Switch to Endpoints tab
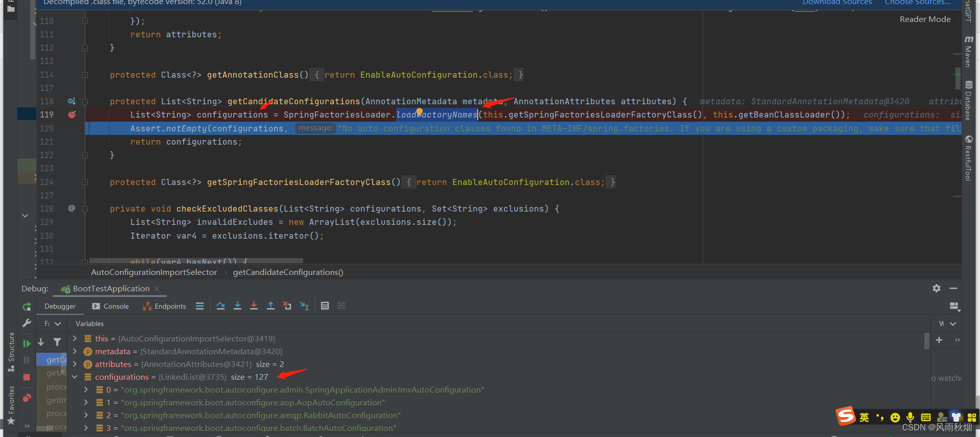Screen dimensions: 980x437 point(164,306)
